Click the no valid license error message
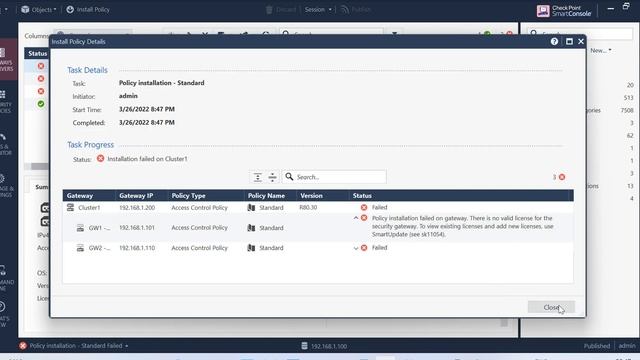Viewport: 640px width, 360px height. tap(462, 226)
